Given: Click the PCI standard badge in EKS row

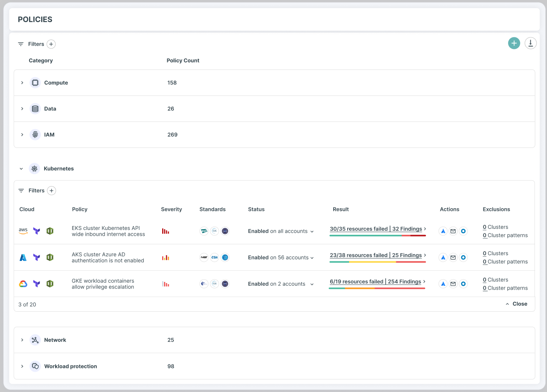Looking at the screenshot, I should click(204, 231).
